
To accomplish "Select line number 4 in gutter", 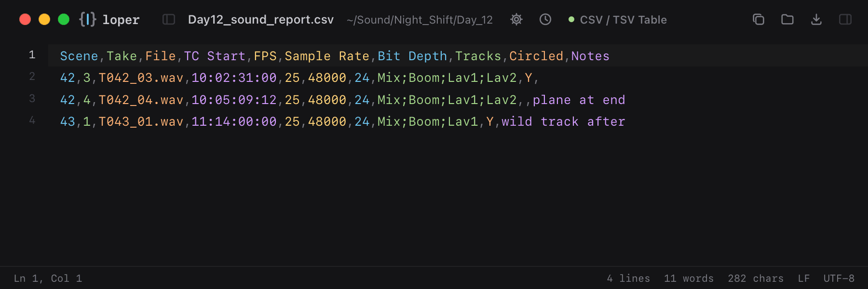I will click(32, 120).
